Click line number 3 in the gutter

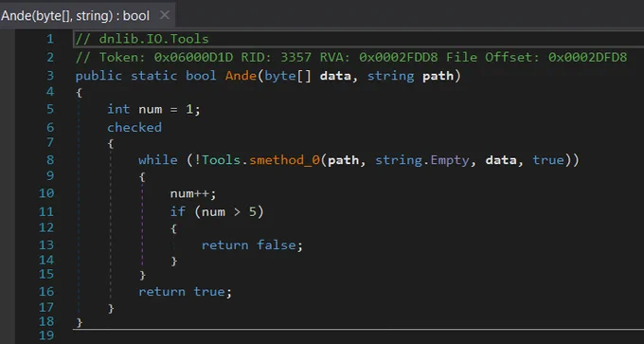[x=50, y=76]
